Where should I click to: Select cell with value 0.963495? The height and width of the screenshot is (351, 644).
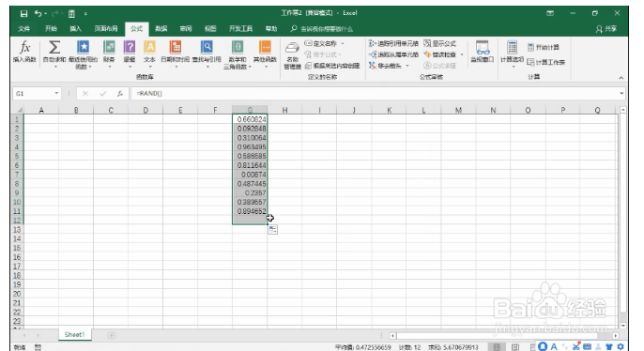tap(250, 147)
